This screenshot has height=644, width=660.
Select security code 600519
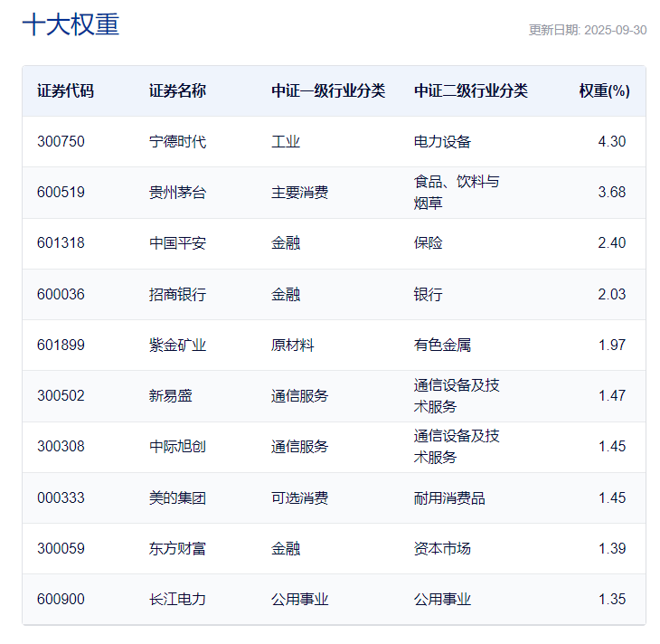[61, 193]
